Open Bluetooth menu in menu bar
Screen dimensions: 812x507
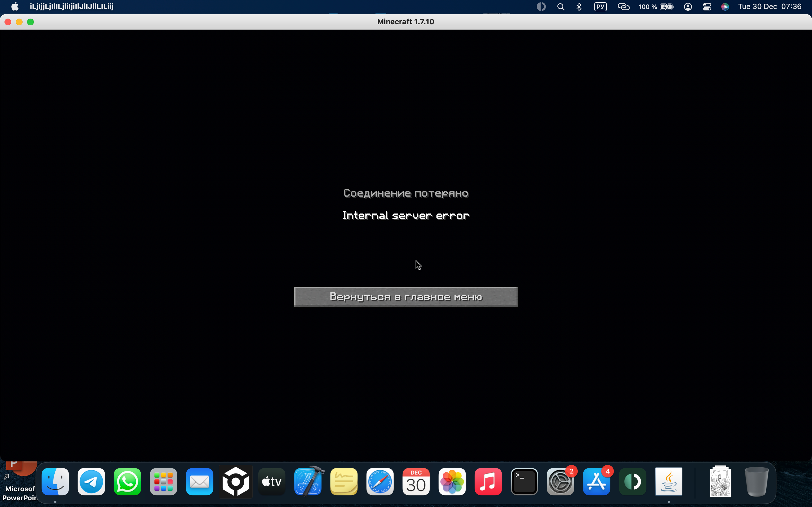point(579,7)
